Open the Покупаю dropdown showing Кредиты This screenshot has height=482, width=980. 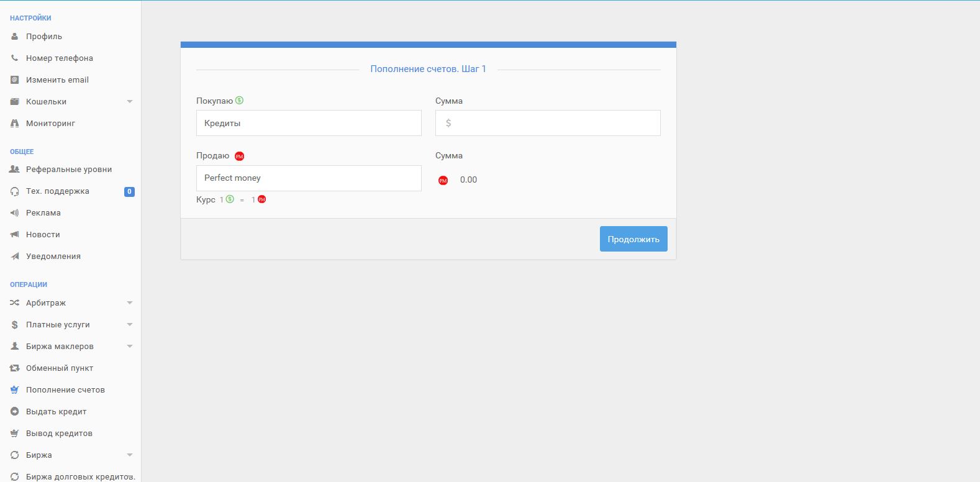[309, 123]
